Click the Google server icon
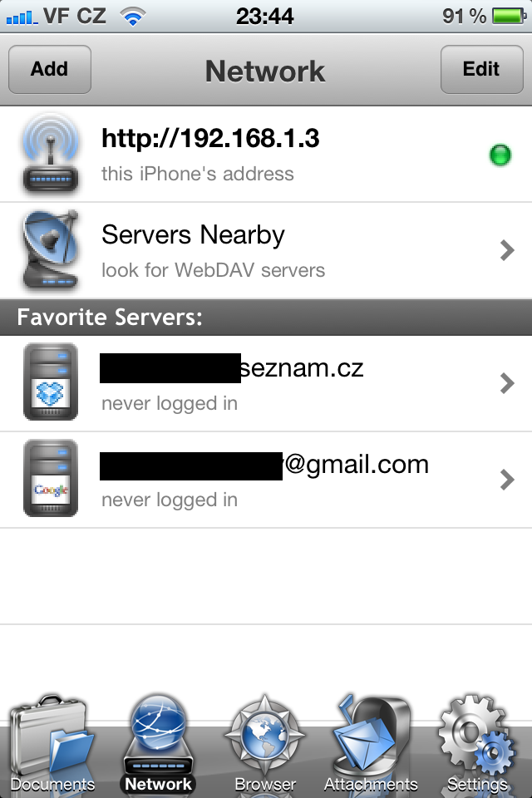 pyautogui.click(x=51, y=479)
